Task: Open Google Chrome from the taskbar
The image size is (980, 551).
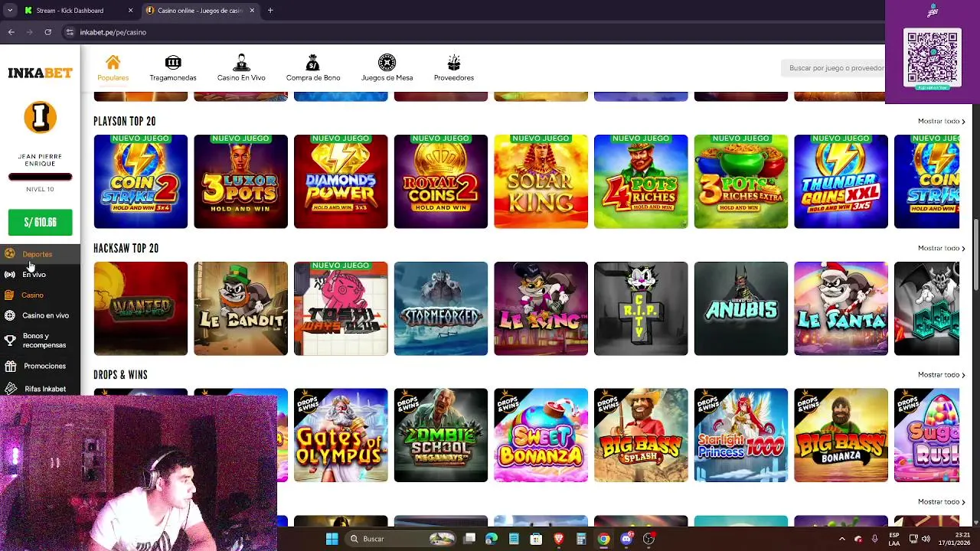Action: pos(604,539)
